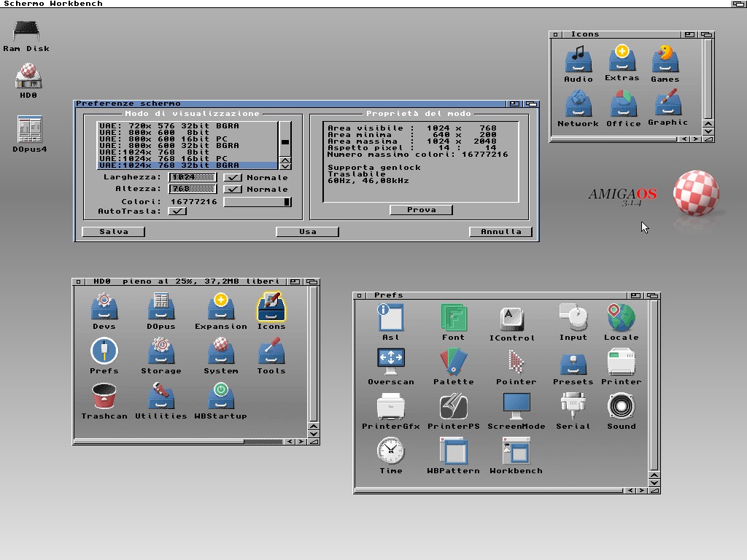This screenshot has width=747, height=560.
Task: Open the Palette preferences icon
Action: (453, 362)
